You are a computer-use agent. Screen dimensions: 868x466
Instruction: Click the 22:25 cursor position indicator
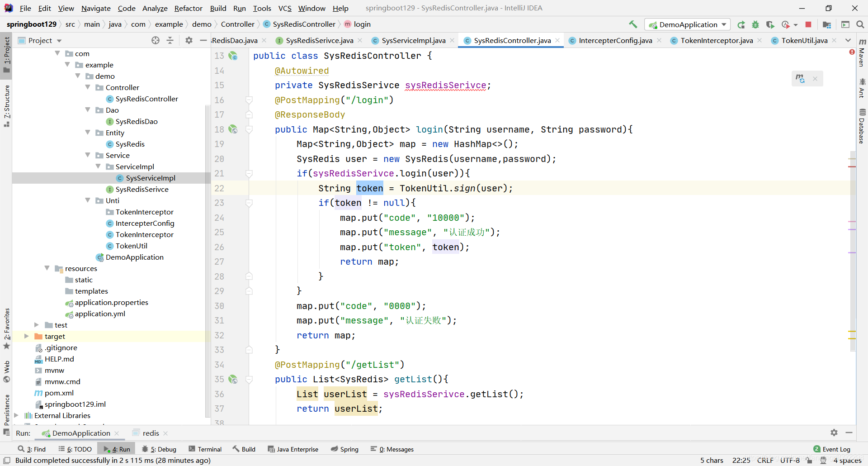coord(741,460)
